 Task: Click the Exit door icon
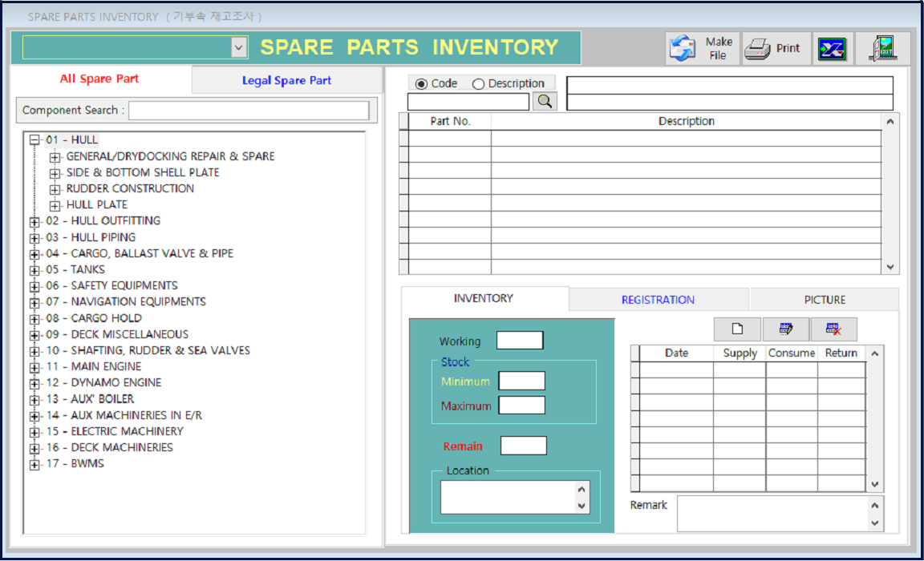click(x=883, y=48)
